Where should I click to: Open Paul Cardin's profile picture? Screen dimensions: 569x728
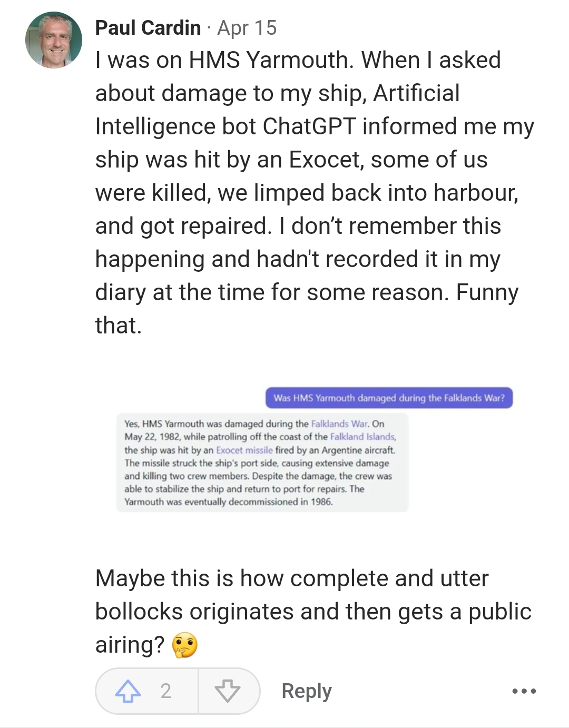coord(54,40)
